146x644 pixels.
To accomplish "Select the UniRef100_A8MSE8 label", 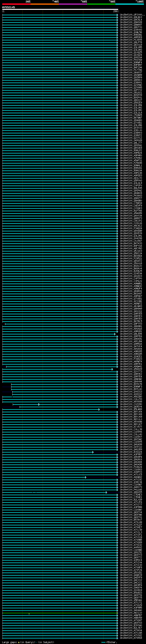I will (131, 37).
